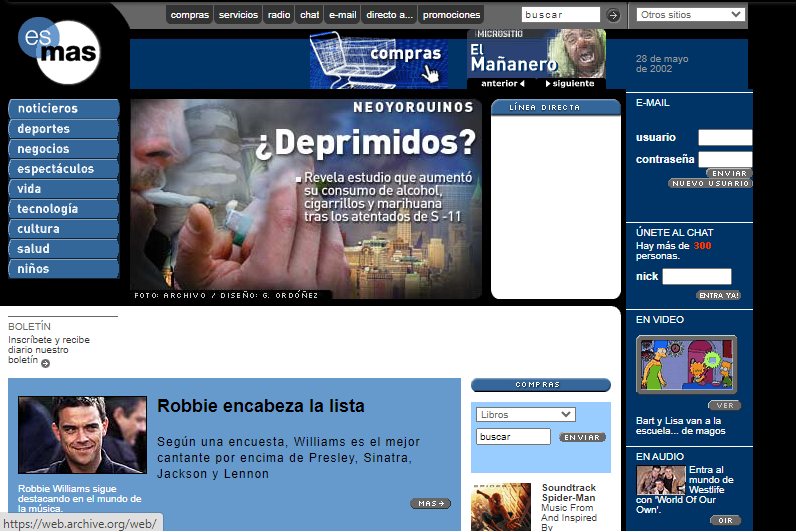Expand the Libros category dropdown
796x531 pixels.
pyautogui.click(x=525, y=414)
